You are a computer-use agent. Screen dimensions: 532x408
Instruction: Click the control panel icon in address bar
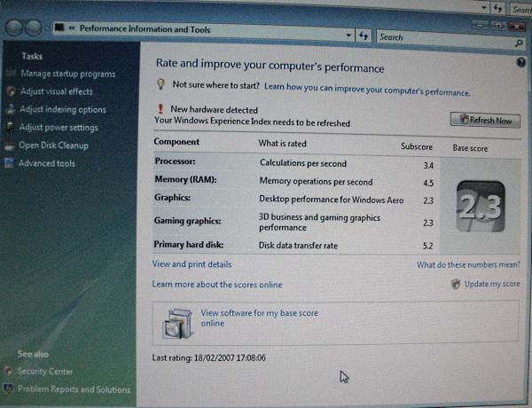click(59, 27)
